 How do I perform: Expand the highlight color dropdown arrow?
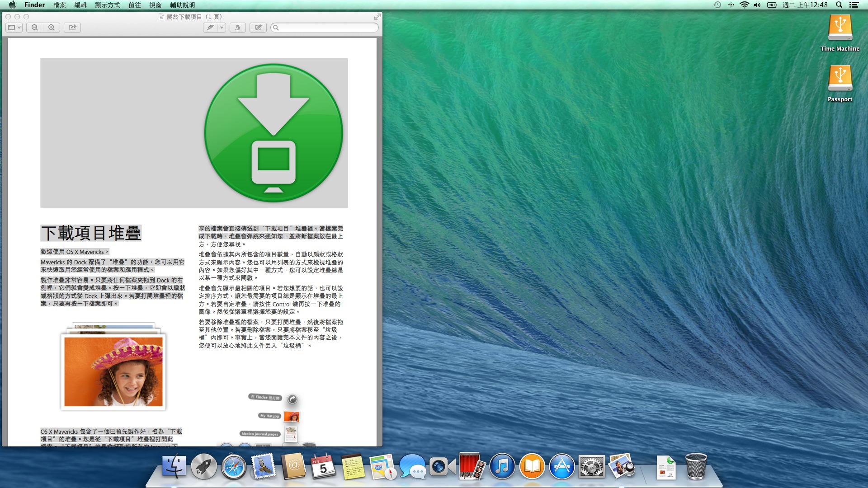click(x=222, y=28)
